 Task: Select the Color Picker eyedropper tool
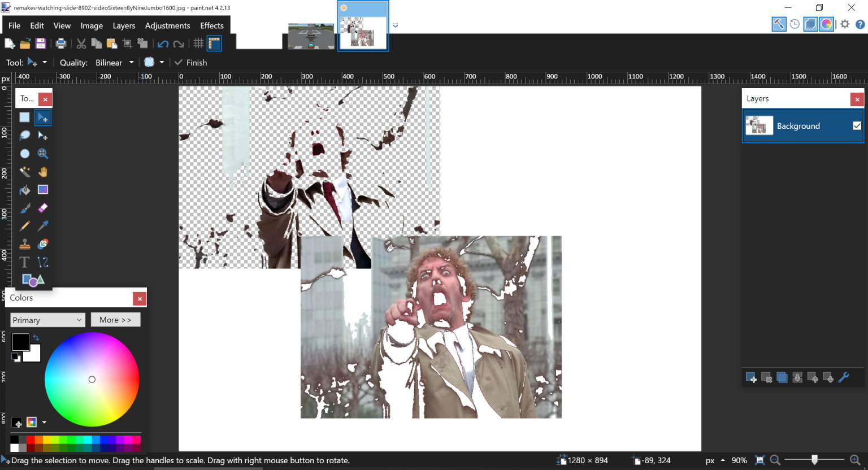pos(42,226)
